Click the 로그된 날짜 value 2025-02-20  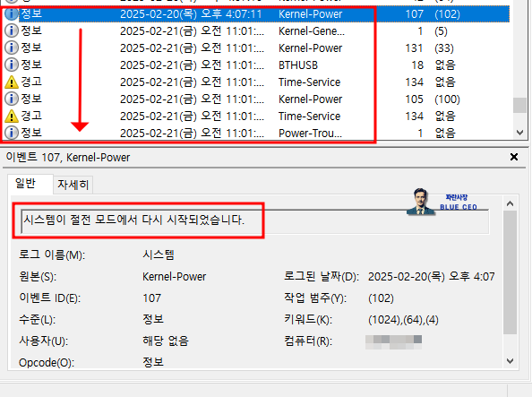point(431,276)
